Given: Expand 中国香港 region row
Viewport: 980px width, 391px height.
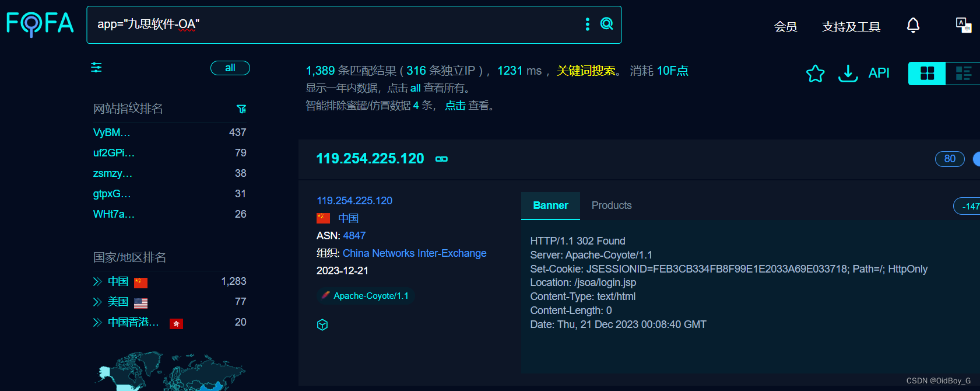Looking at the screenshot, I should pos(97,323).
